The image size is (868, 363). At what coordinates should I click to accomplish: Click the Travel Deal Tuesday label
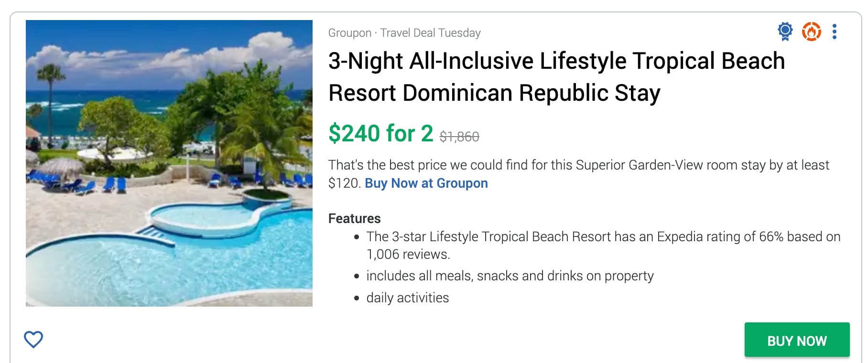click(x=430, y=33)
